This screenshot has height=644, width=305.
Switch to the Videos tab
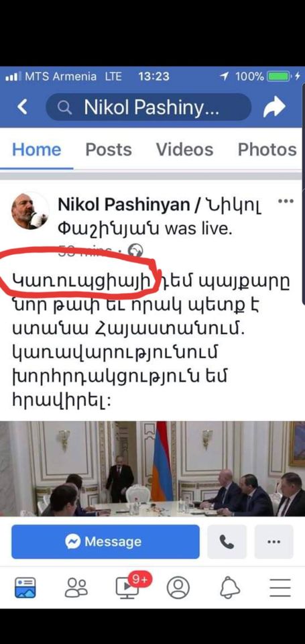tap(185, 150)
